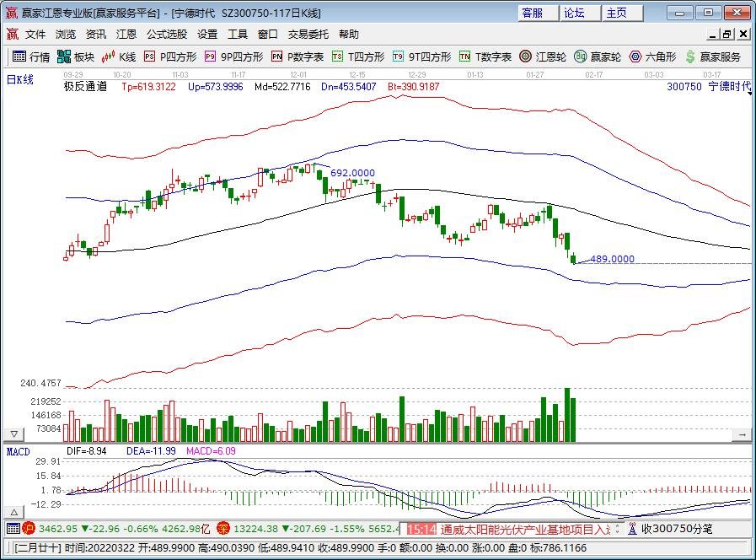
Task: Select the 9T四方形 tool icon
Action: [x=398, y=57]
